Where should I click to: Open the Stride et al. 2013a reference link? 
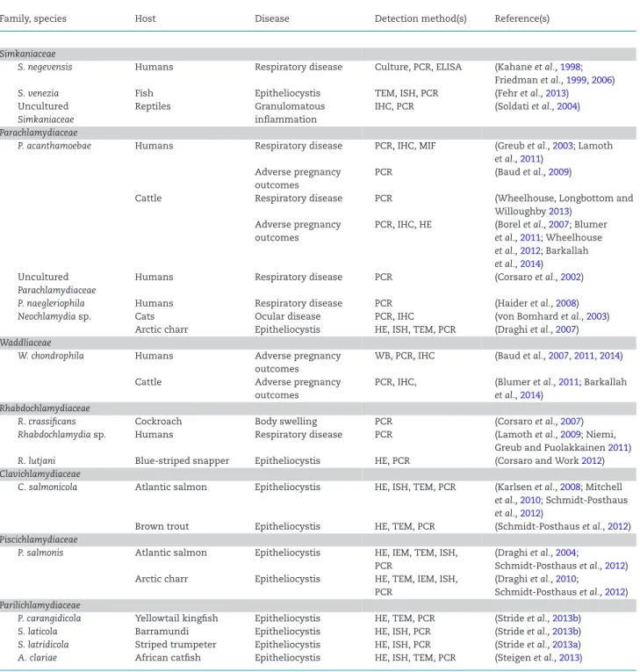(x=565, y=645)
